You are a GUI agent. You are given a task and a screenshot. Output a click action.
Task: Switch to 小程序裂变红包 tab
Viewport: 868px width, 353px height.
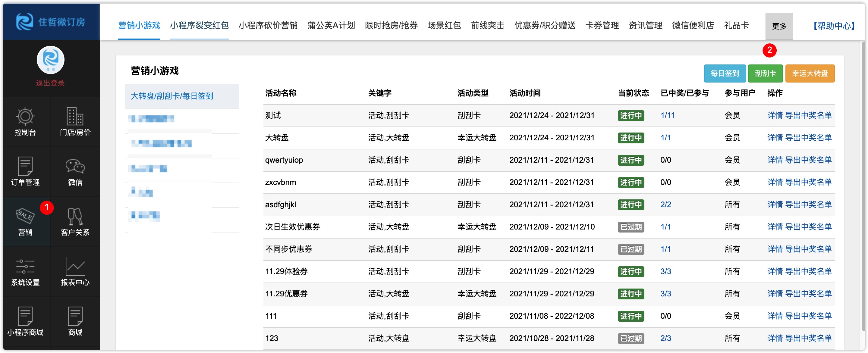199,25
